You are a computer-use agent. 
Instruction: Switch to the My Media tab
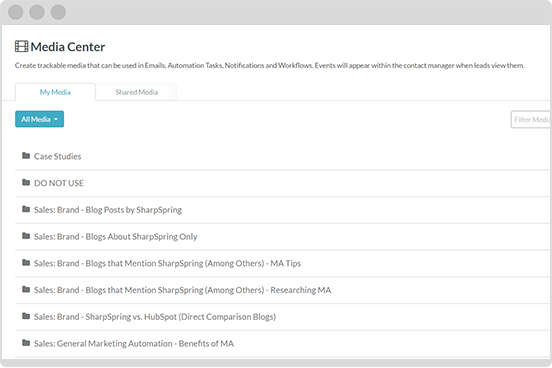(x=55, y=92)
